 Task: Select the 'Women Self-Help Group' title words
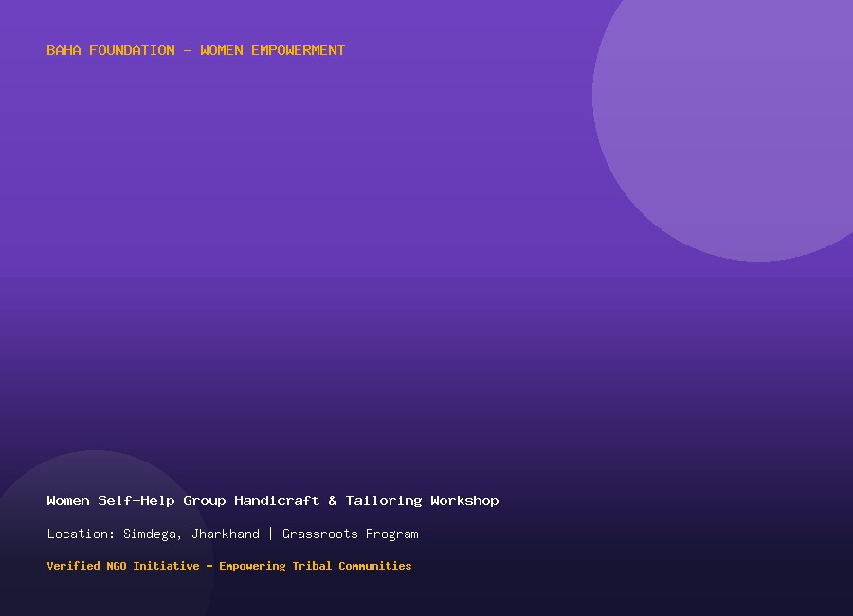(x=136, y=500)
